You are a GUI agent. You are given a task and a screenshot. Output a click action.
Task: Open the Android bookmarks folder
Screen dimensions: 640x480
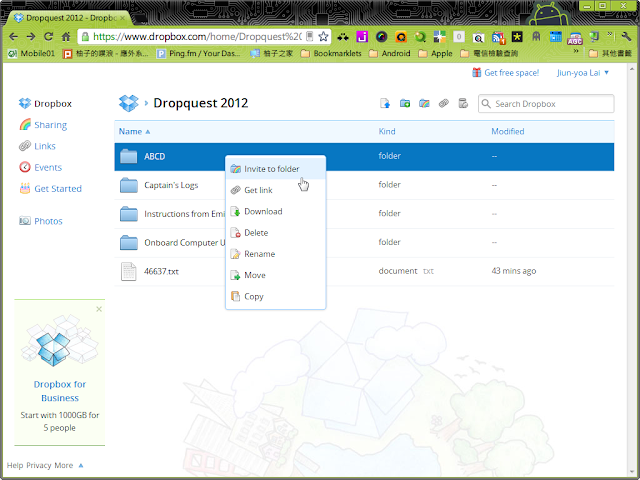390,53
